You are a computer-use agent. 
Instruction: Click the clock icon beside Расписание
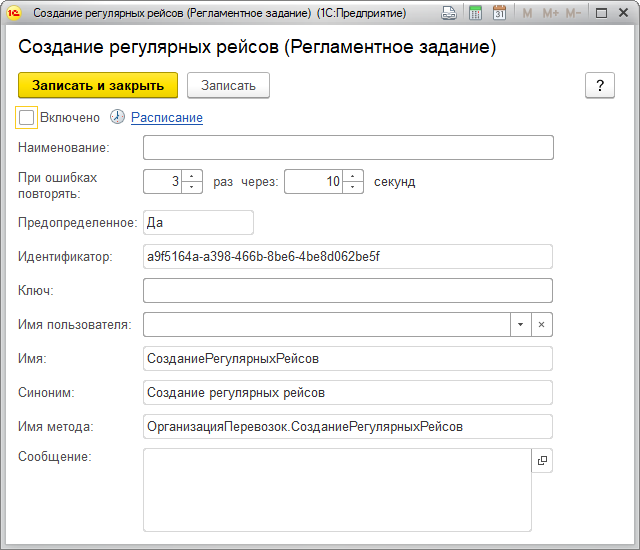(117, 117)
